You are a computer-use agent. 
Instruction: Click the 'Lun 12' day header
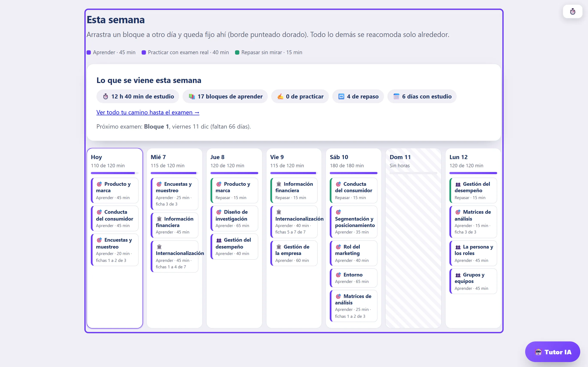[458, 157]
